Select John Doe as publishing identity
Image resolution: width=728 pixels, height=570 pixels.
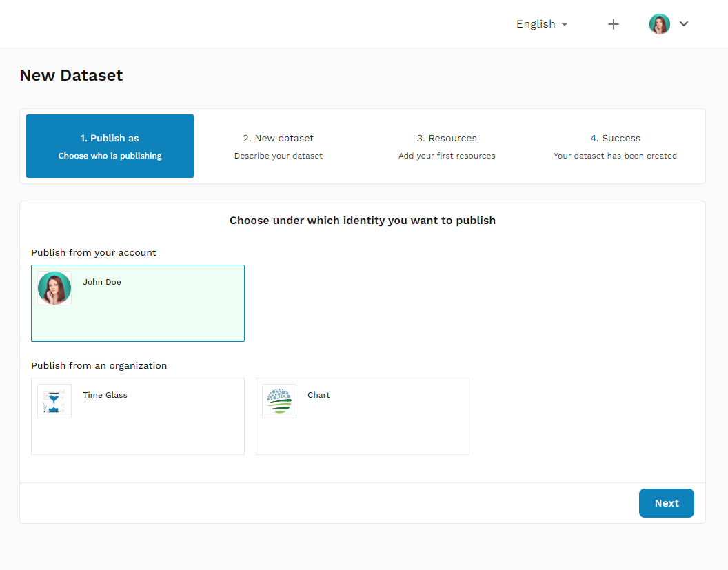(137, 303)
